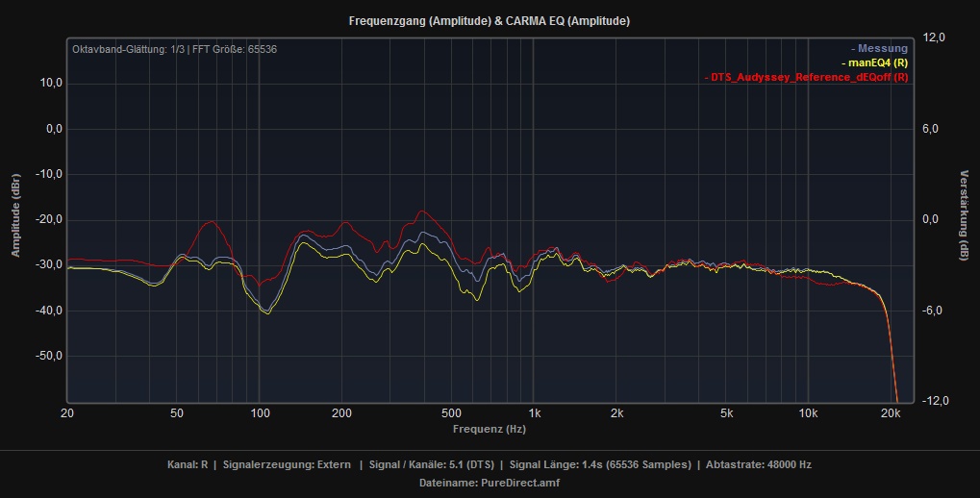The width and height of the screenshot is (980, 498).
Task: Click the Kanal: R footer text
Action: (x=188, y=464)
